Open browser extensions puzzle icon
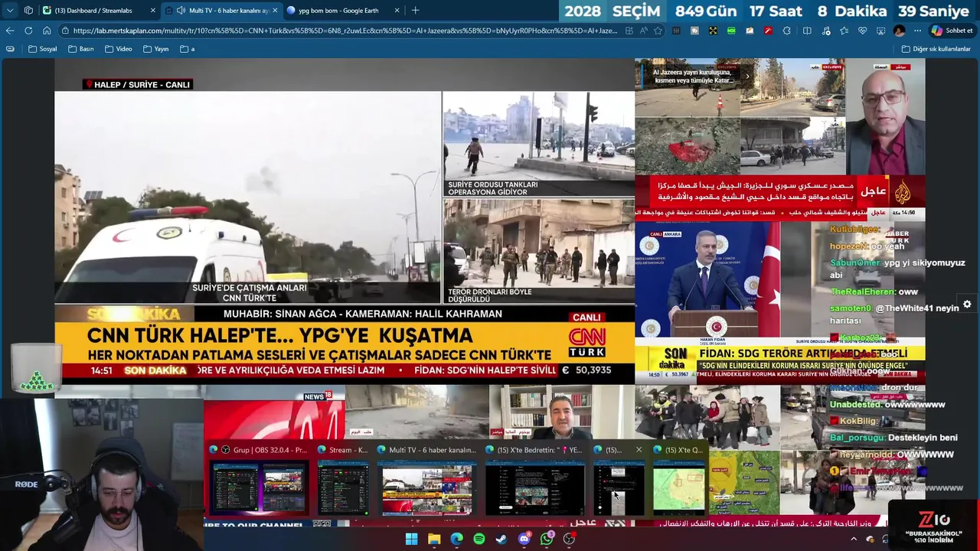Screen dimensions: 980x551 point(788,31)
